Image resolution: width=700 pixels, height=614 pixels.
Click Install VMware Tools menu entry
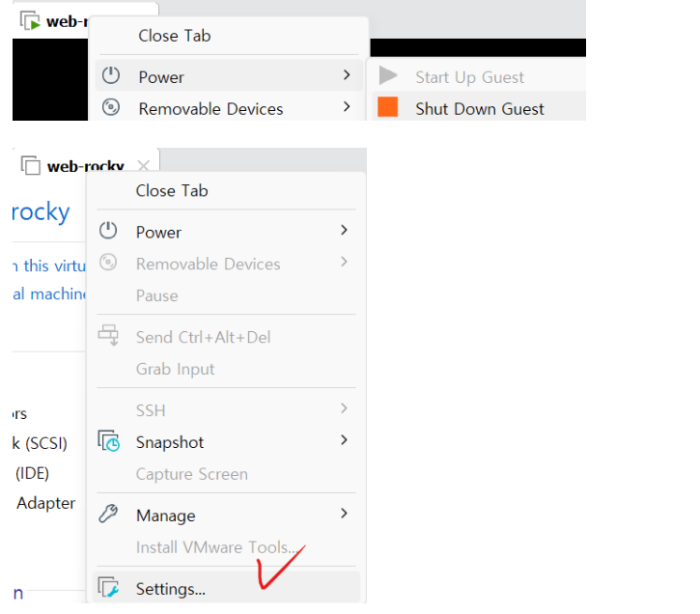pos(225,546)
